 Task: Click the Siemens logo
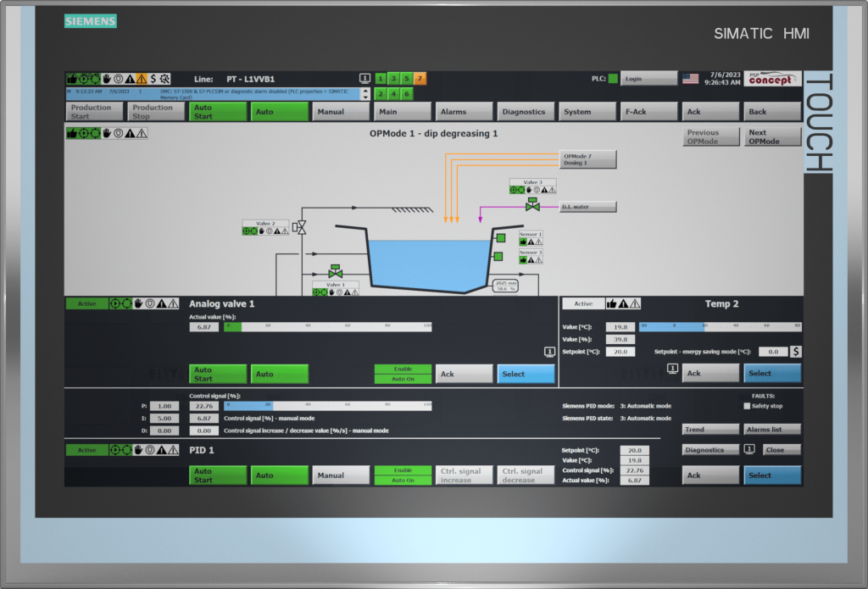pos(90,21)
